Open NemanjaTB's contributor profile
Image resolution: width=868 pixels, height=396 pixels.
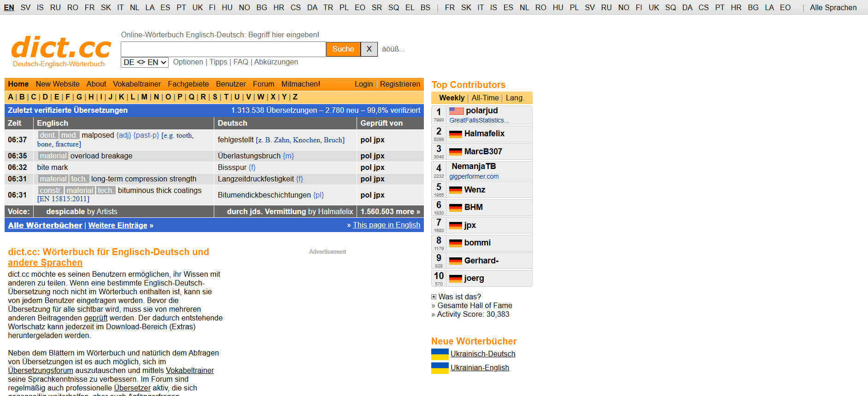pos(474,167)
